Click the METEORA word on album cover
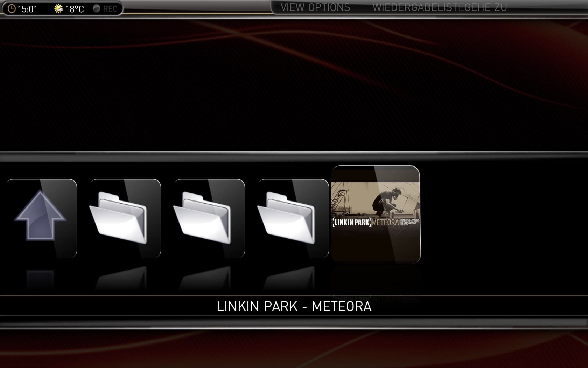 [385, 222]
